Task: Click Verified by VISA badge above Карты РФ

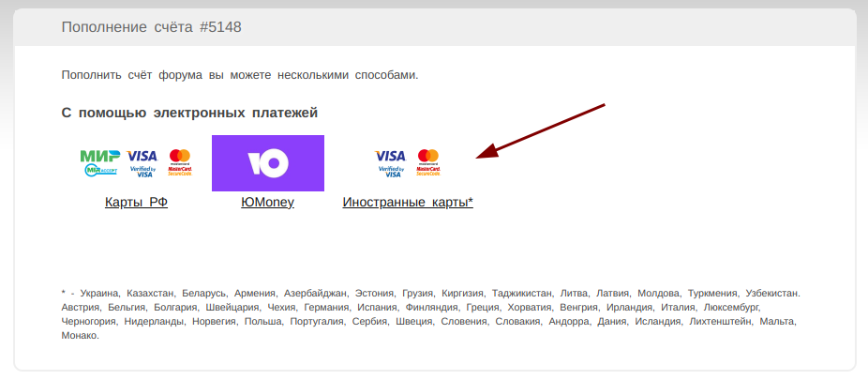Action: tap(142, 172)
